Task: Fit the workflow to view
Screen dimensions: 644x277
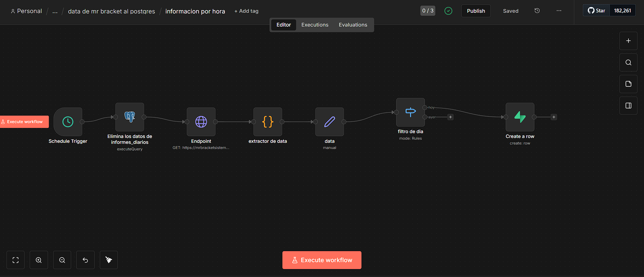Action: 16,260
